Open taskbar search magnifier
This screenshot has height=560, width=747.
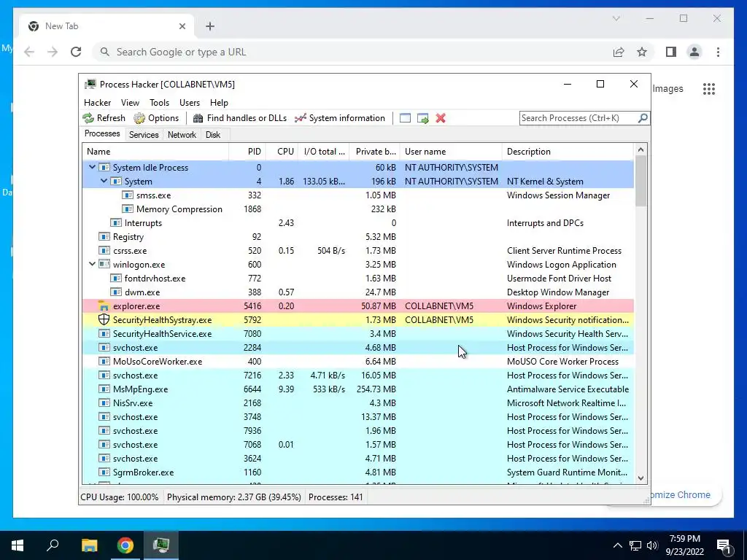click(53, 545)
